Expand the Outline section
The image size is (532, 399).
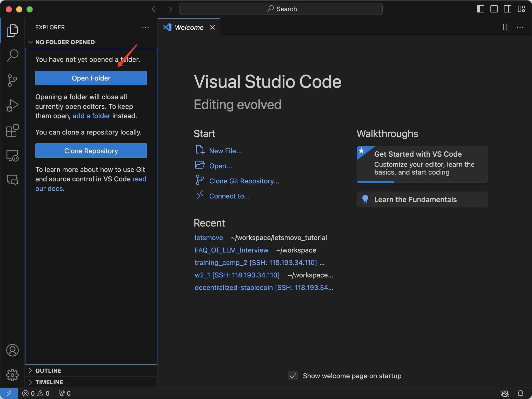91,371
